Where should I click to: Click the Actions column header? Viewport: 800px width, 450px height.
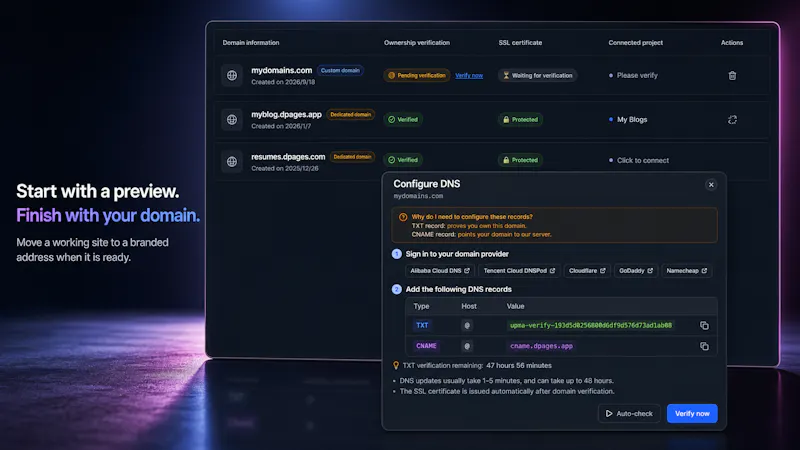732,43
